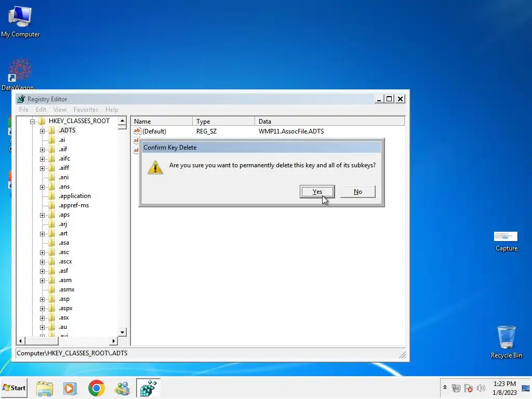Click the network tray icon

pyautogui.click(x=456, y=388)
